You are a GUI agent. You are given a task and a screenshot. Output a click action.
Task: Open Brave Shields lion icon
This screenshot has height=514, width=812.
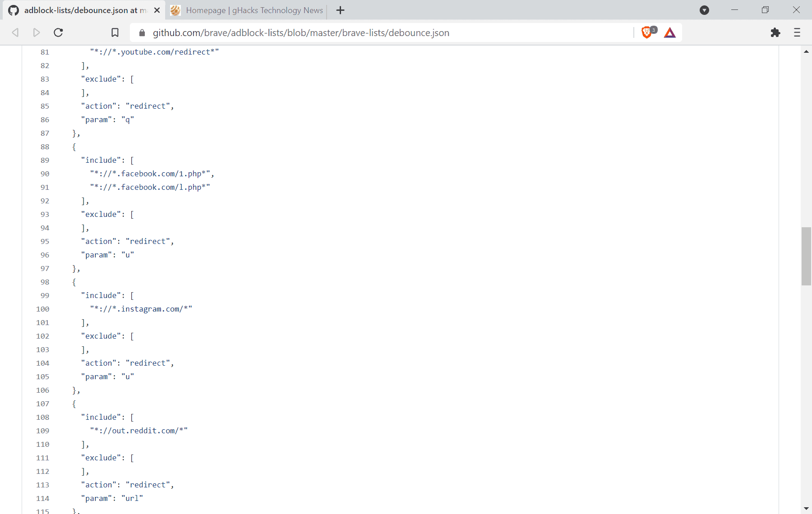[x=646, y=32]
